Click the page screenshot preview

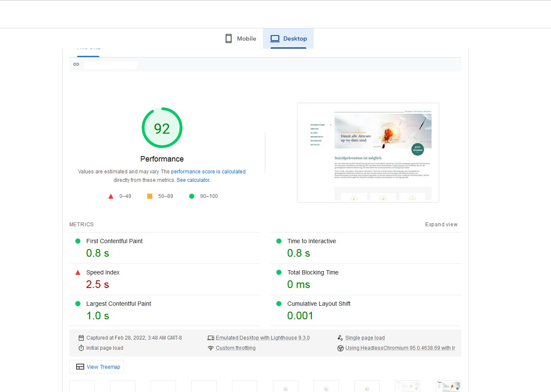click(368, 153)
